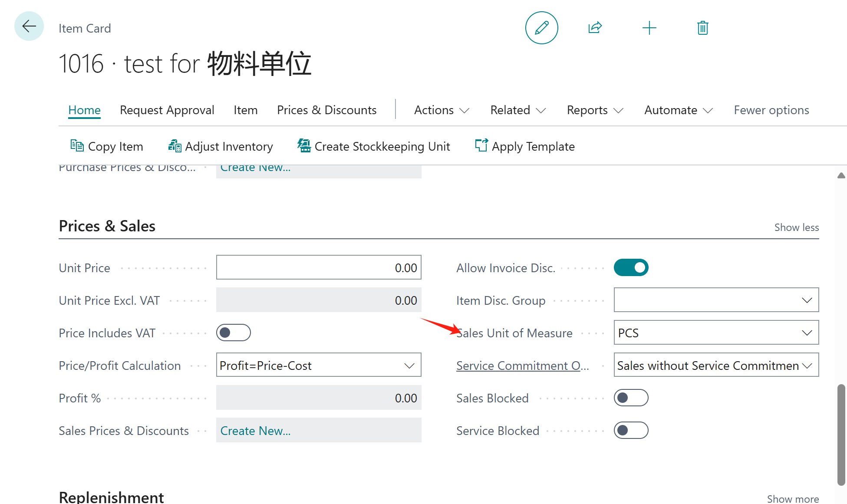The width and height of the screenshot is (847, 504).
Task: Click the Copy Item icon
Action: click(x=77, y=146)
